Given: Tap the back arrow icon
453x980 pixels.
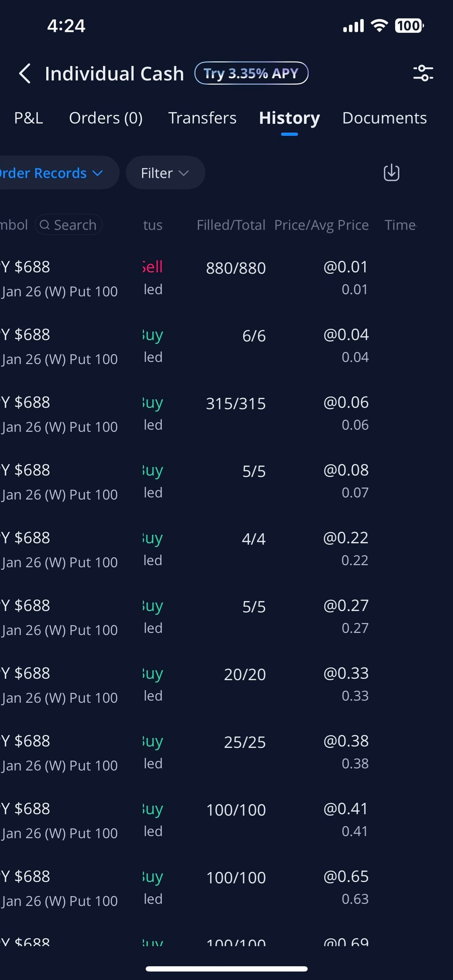Looking at the screenshot, I should tap(25, 74).
